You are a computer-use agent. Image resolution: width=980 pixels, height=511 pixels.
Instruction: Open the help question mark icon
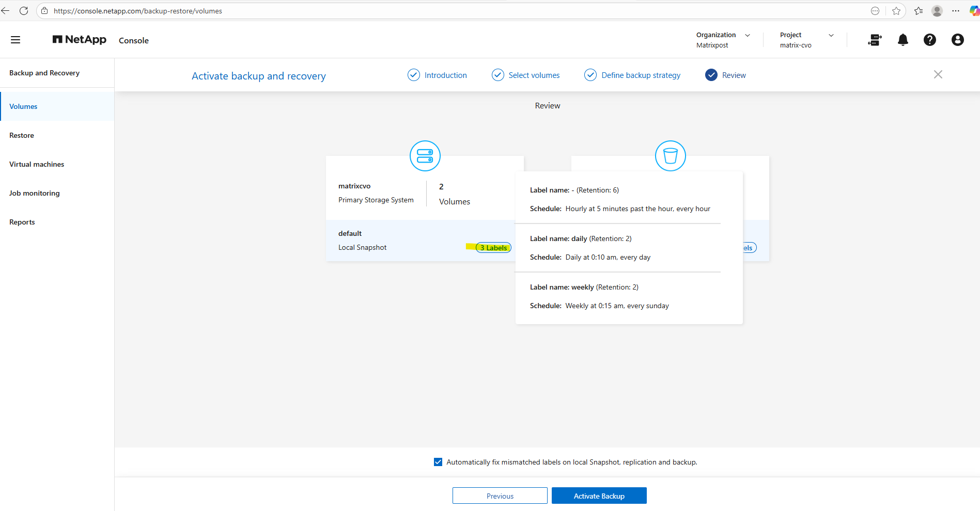click(929, 40)
